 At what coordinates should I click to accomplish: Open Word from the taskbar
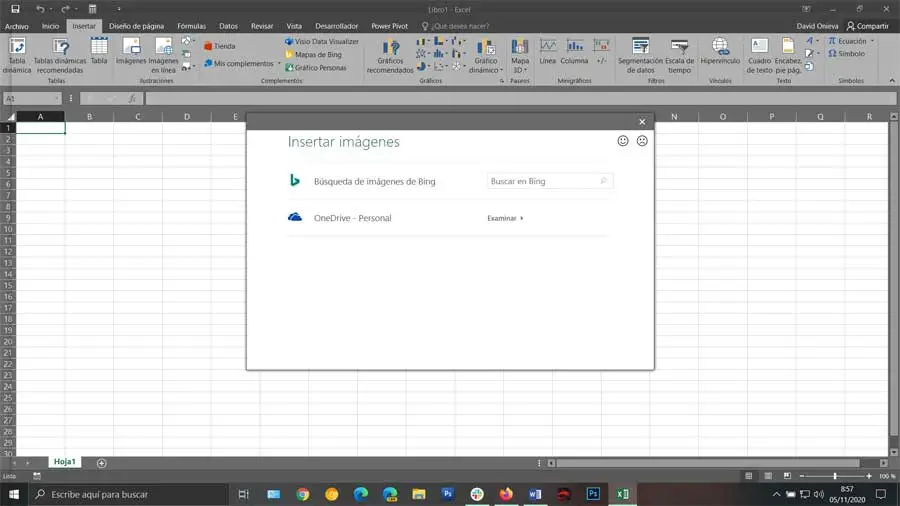click(535, 494)
